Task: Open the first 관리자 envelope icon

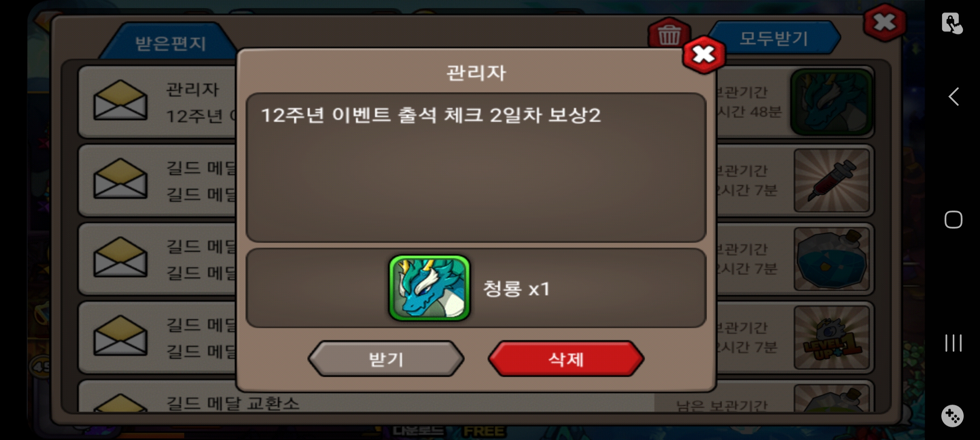Action: tap(120, 100)
